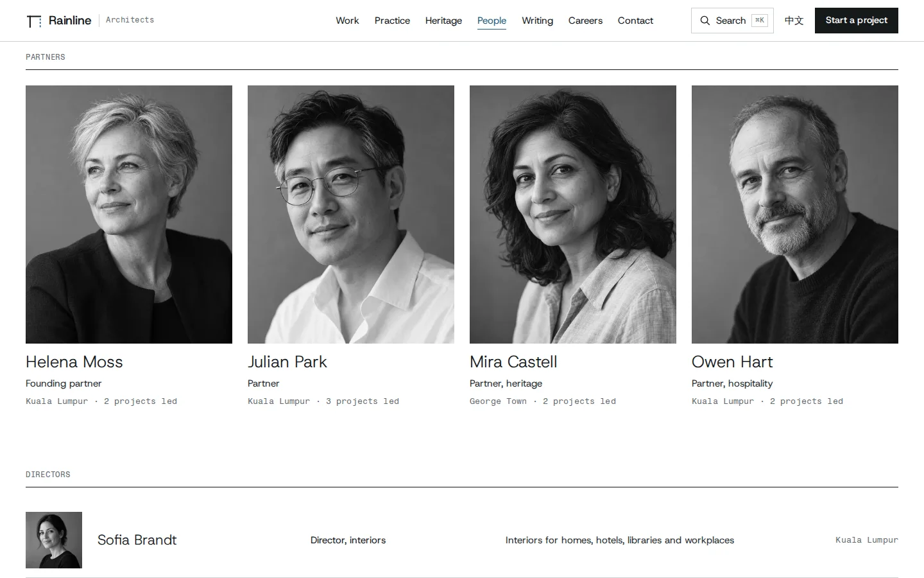Click the Rainline logo icon
Image resolution: width=924 pixels, height=578 pixels.
point(34,21)
